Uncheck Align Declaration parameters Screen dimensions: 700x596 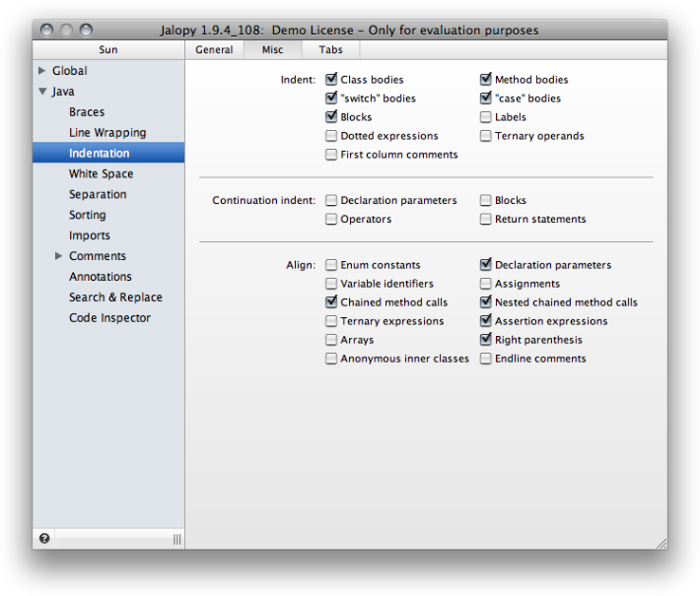point(486,265)
